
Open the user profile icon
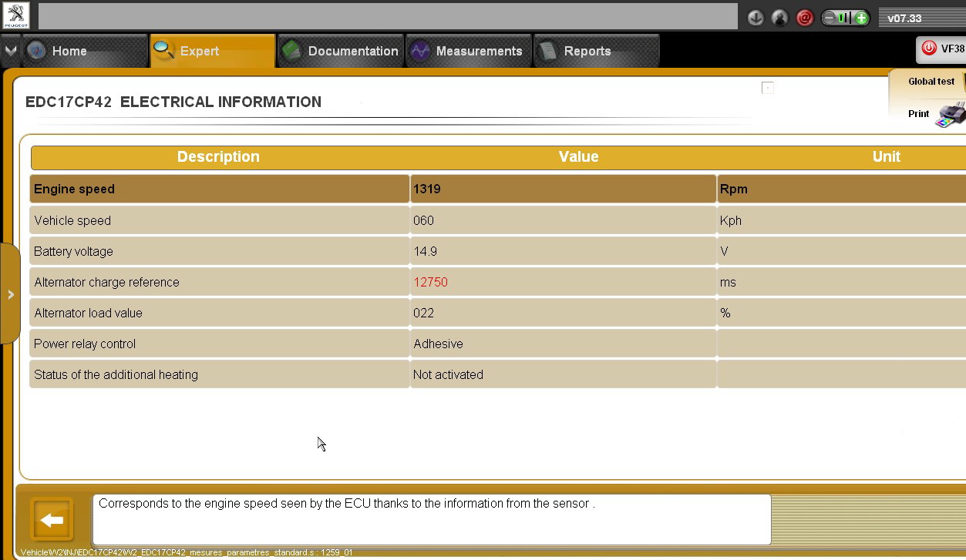780,18
